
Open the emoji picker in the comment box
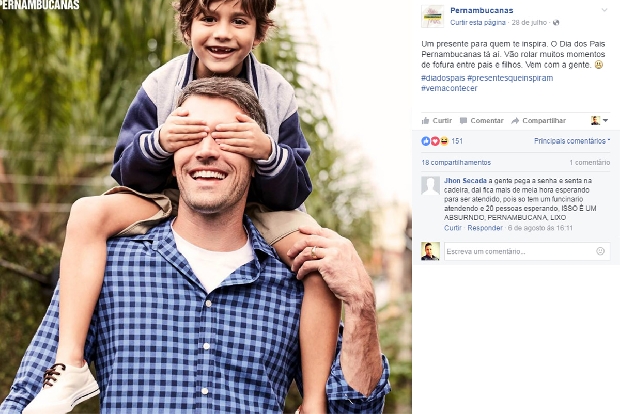(600, 251)
